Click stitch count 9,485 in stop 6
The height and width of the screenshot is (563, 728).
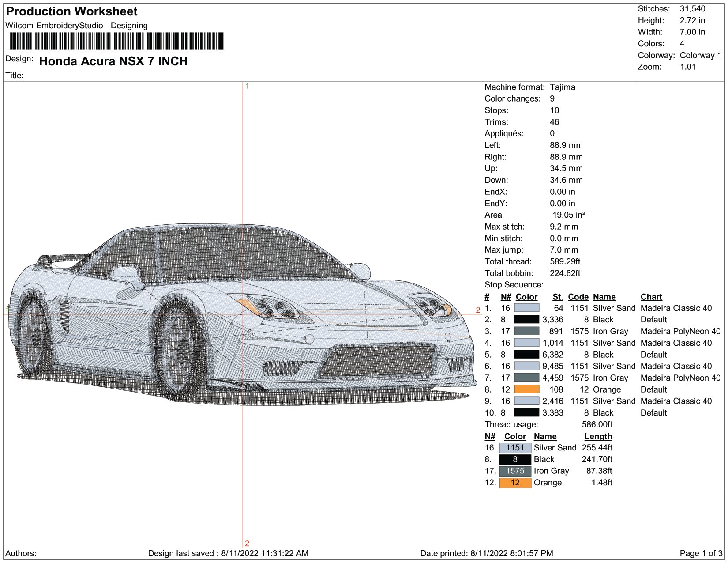tap(553, 366)
